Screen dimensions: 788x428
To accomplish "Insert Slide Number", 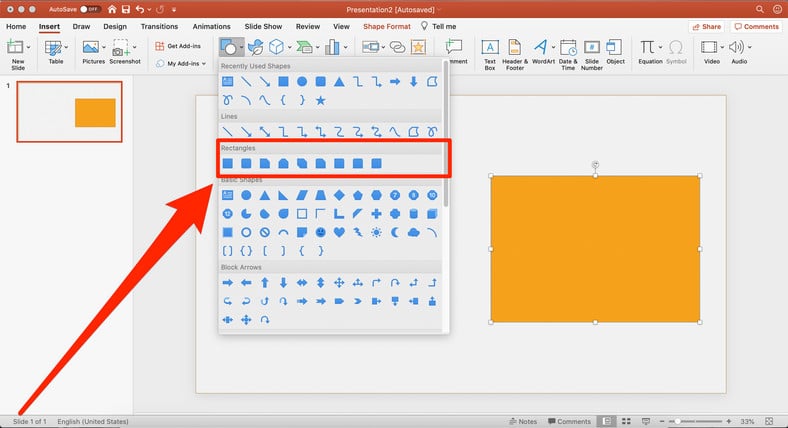I will coord(592,54).
